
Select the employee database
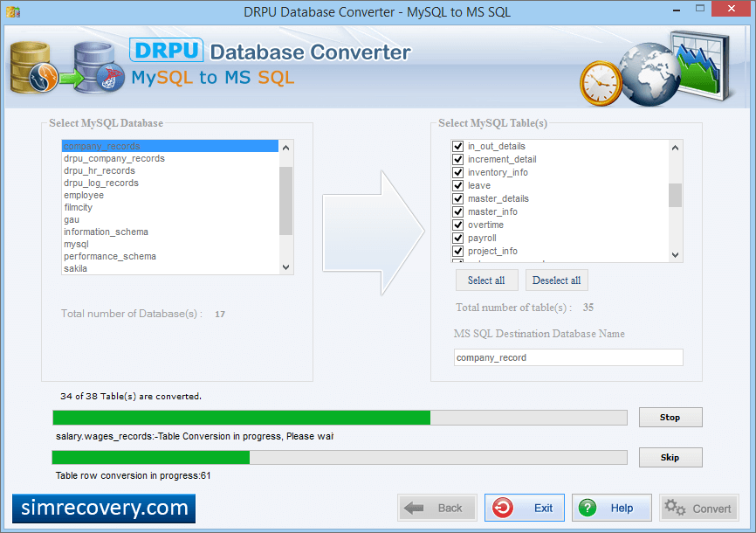tap(170, 195)
